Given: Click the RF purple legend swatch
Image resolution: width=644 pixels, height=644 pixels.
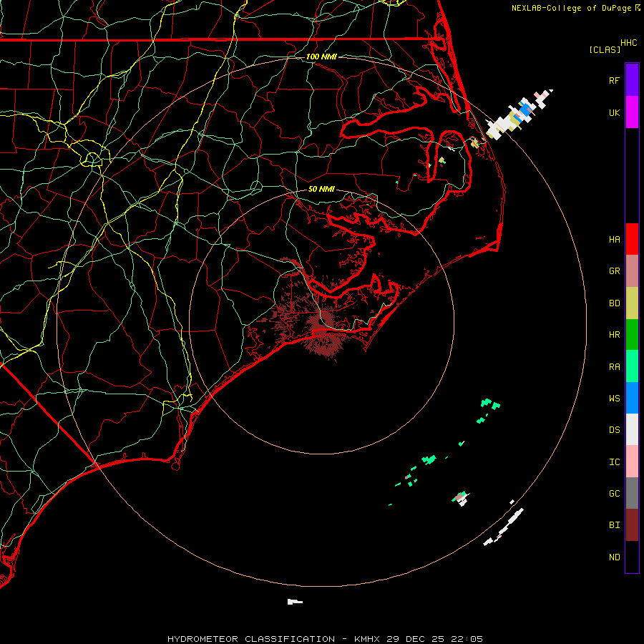Looking at the screenshot, I should coord(632,80).
